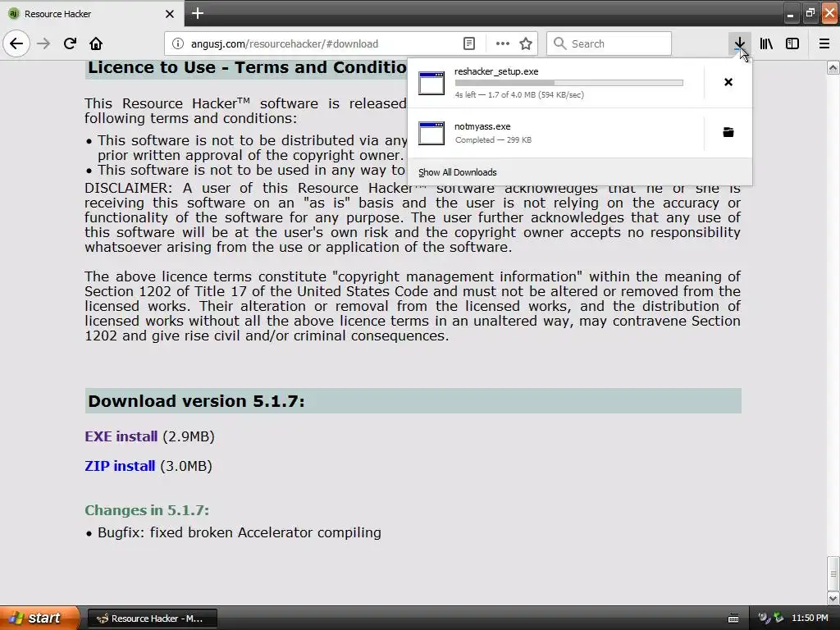Go back with the browser back arrow
Viewport: 840px width, 630px height.
pos(16,43)
